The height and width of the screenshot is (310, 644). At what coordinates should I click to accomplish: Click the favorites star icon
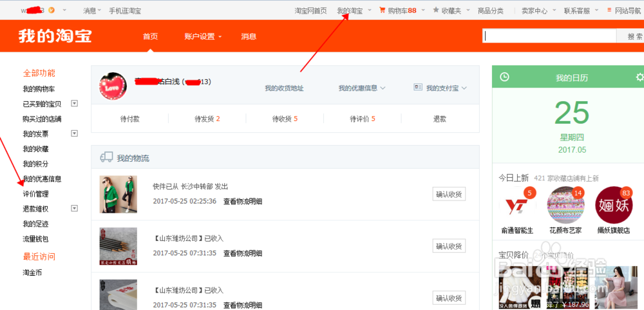pyautogui.click(x=436, y=10)
